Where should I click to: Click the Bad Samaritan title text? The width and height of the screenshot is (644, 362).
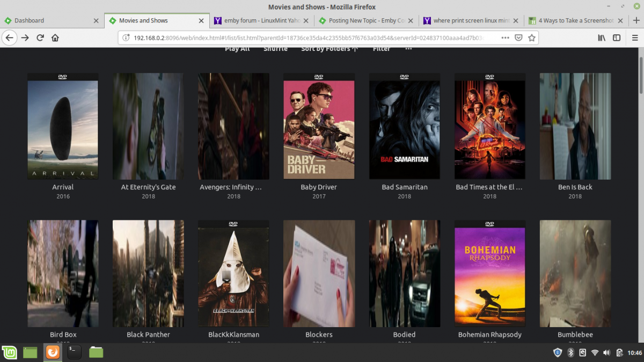[404, 187]
